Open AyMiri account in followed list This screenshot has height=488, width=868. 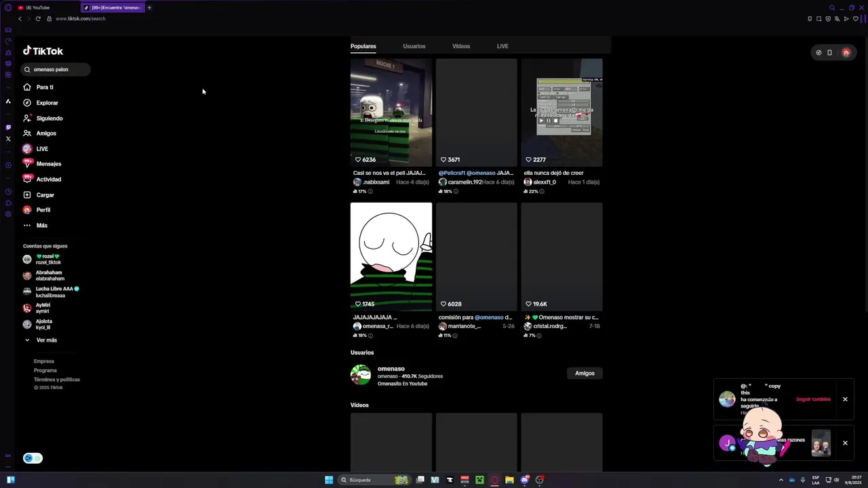37,308
